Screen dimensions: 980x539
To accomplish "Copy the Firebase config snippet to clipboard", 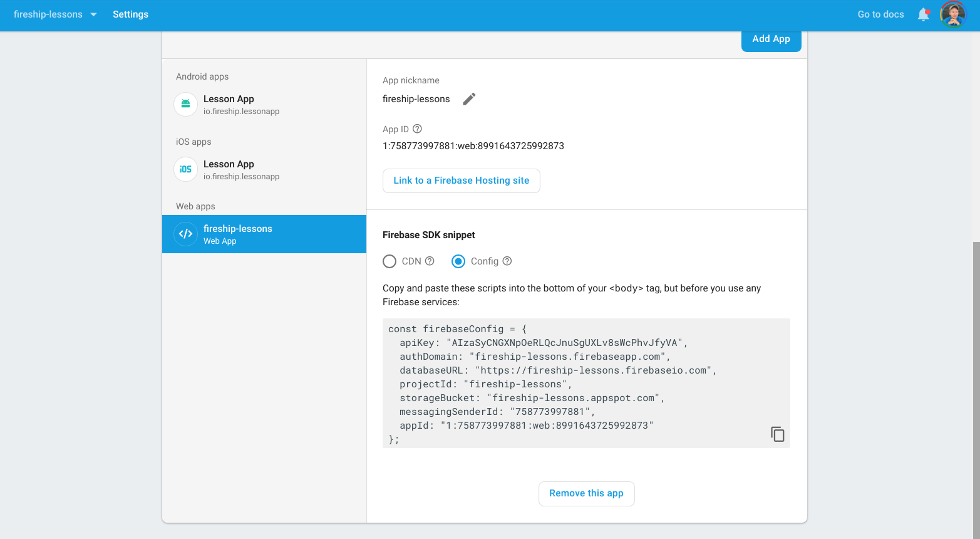I will click(x=777, y=434).
